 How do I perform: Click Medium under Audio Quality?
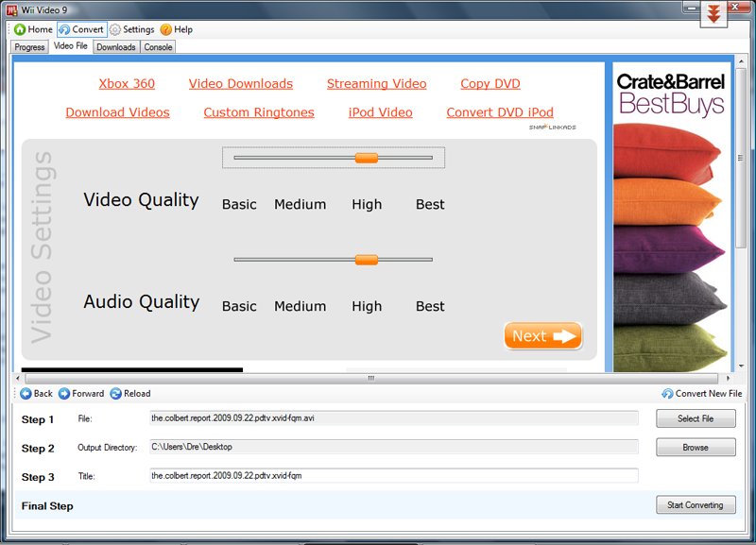(300, 306)
